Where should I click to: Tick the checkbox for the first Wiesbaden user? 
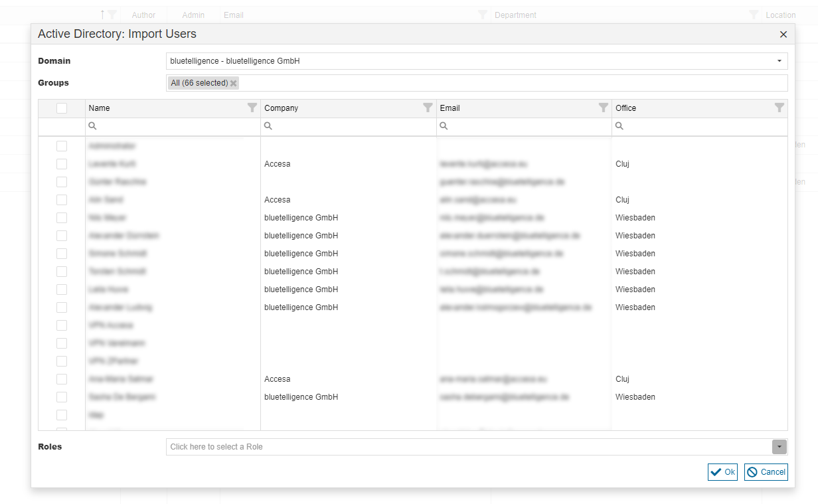(62, 218)
